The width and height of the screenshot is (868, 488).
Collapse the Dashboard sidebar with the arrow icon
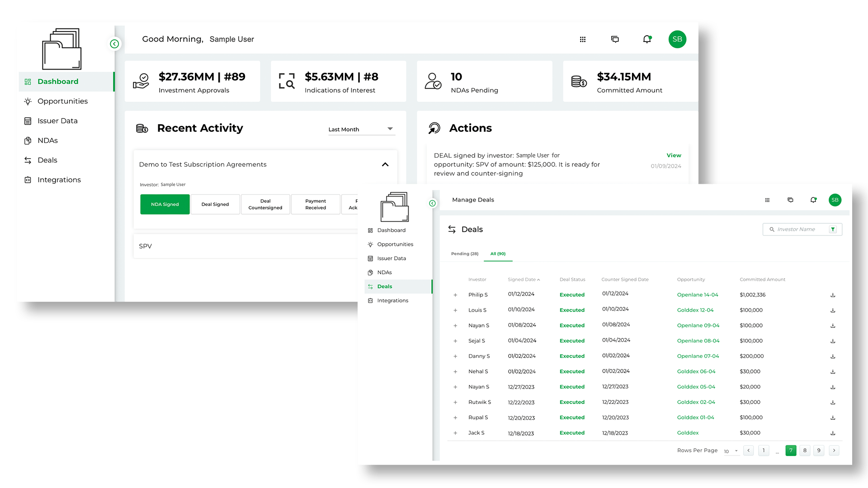click(x=114, y=44)
